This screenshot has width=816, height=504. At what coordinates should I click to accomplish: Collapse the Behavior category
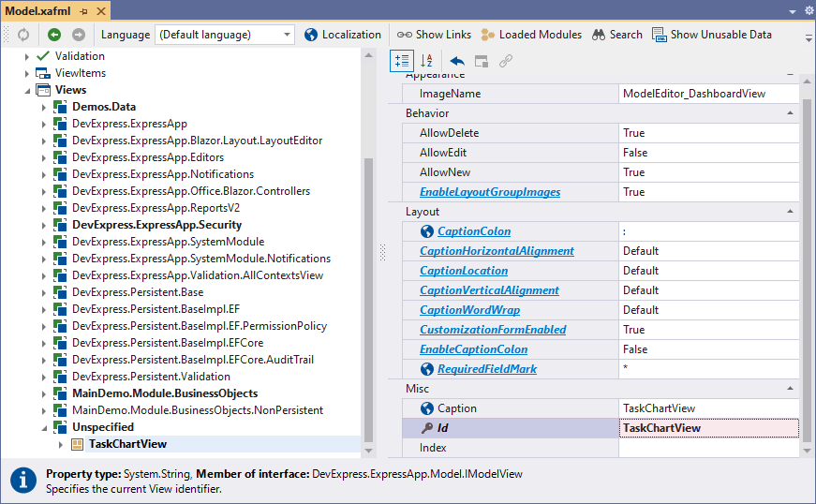pyautogui.click(x=790, y=112)
